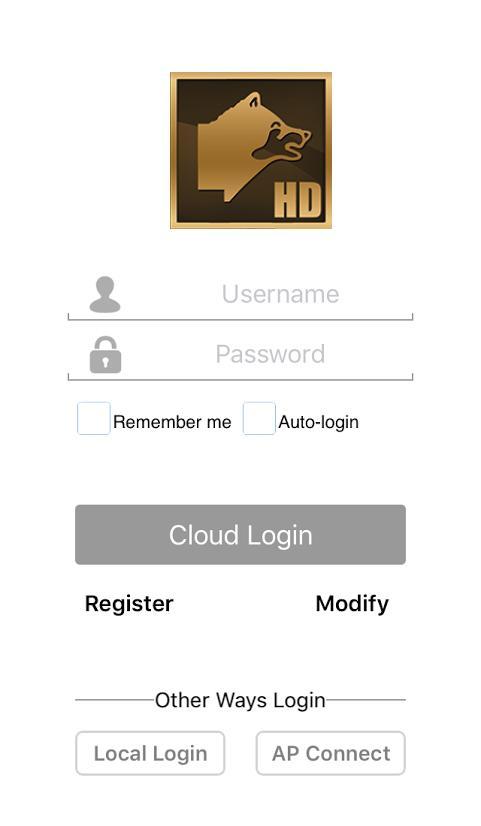The image size is (481, 826).
Task: Focus the Username input field
Action: tap(240, 294)
